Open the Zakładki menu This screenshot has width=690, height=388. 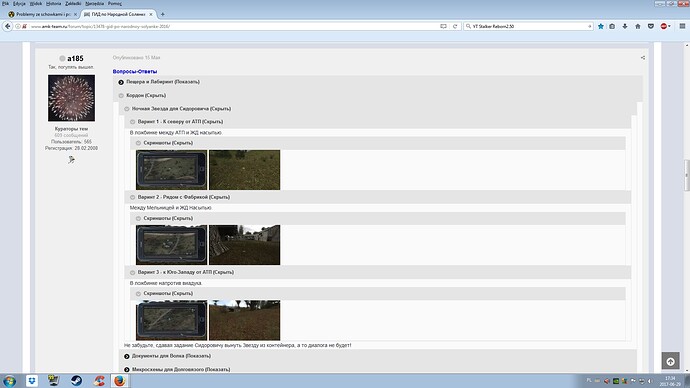[x=73, y=4]
